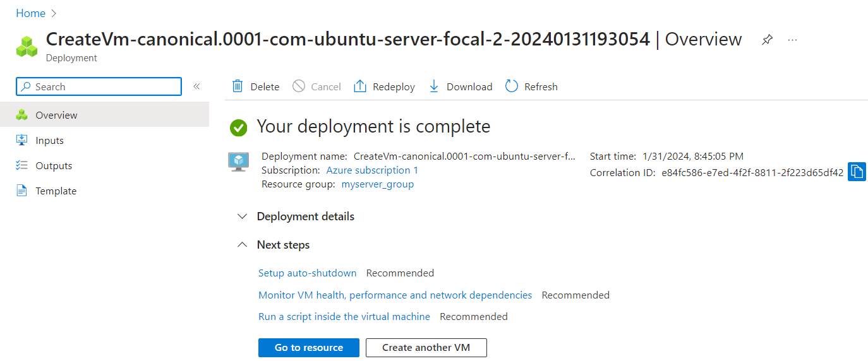Open the Inputs menu item
Screen dimensions: 868x361
click(x=104, y=140)
